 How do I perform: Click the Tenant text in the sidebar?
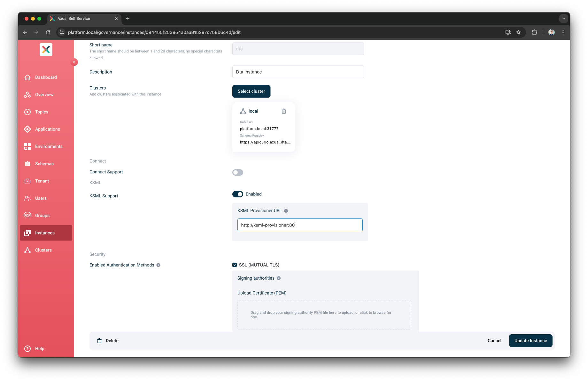click(42, 181)
